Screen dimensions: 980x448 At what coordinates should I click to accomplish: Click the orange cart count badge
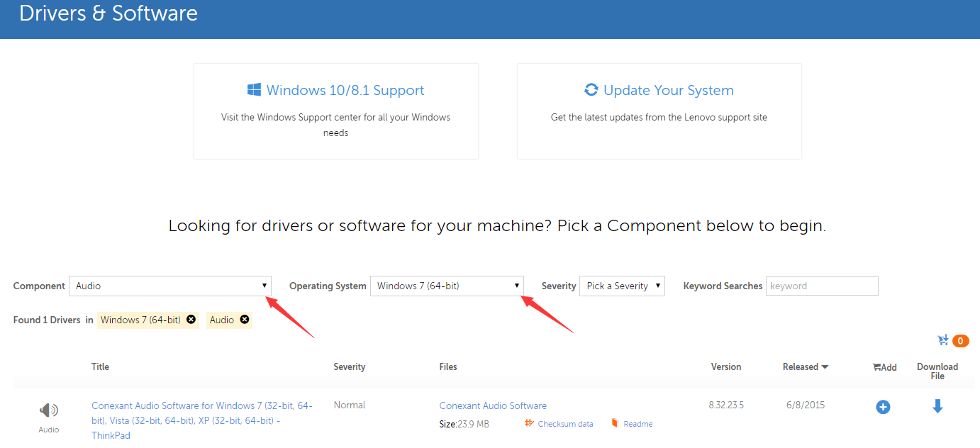tap(961, 341)
